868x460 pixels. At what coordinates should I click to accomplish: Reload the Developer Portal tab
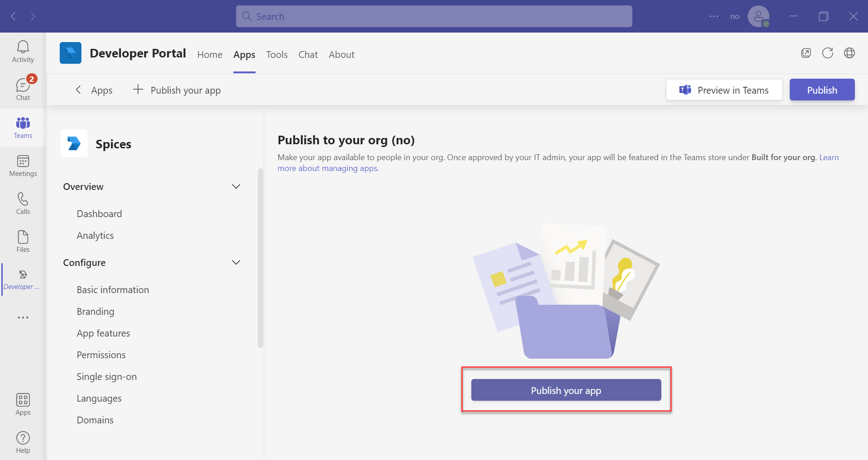pos(828,53)
